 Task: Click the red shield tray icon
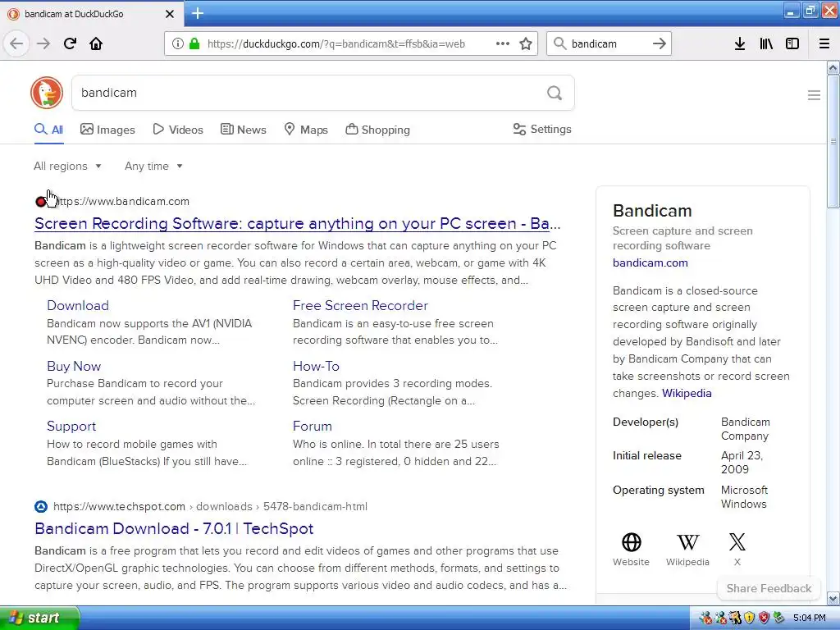click(x=764, y=618)
